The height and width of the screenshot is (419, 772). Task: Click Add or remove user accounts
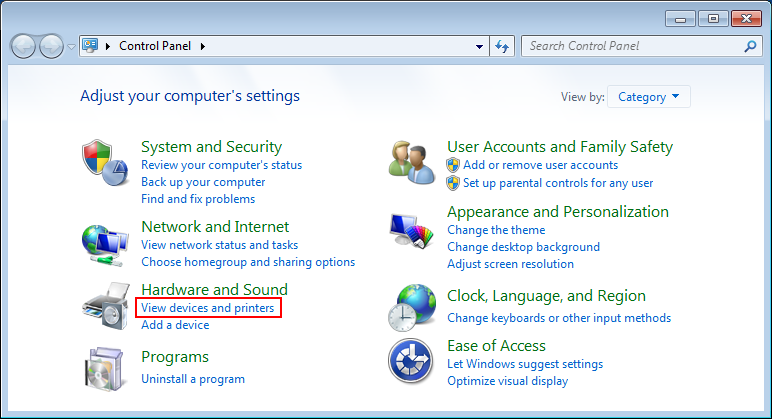coord(540,165)
